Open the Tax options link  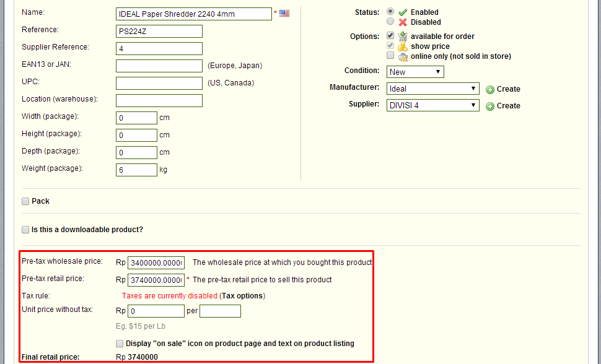243,296
